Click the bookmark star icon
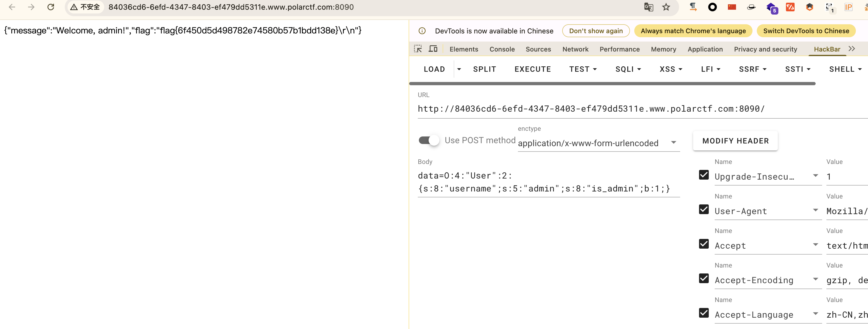Viewport: 868px width, 329px height. click(x=666, y=7)
